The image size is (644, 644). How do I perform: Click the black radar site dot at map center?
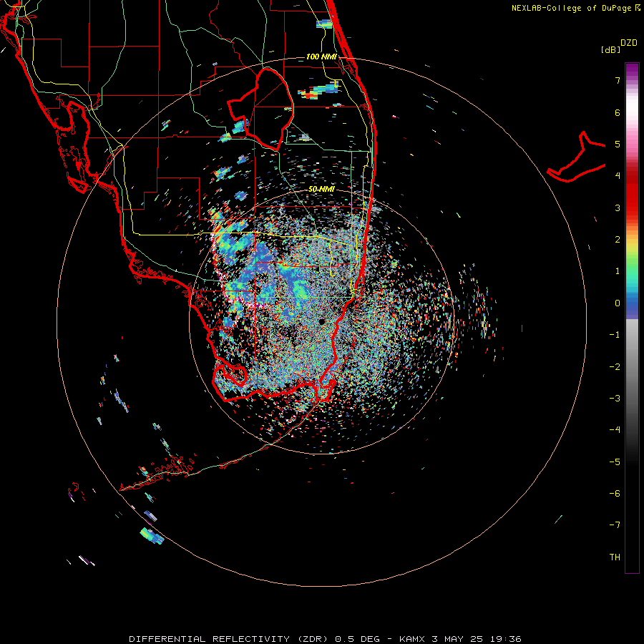[x=322, y=322]
